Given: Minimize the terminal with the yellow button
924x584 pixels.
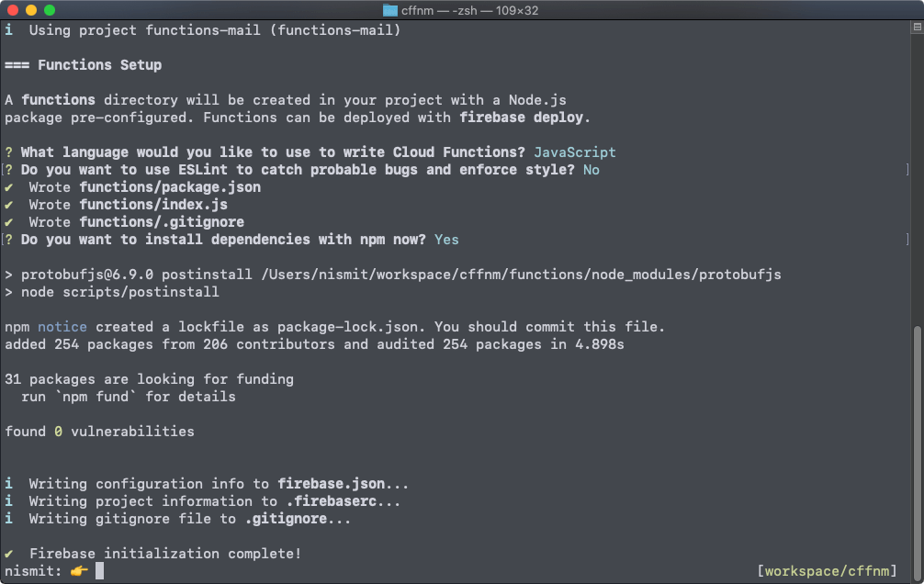Looking at the screenshot, I should coord(31,10).
